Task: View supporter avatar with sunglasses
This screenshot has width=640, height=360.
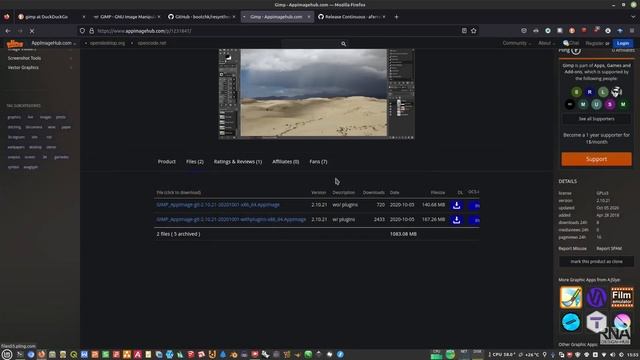Action: pyautogui.click(x=617, y=92)
